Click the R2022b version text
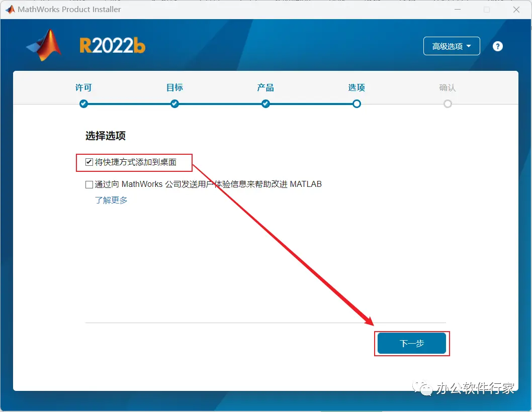The image size is (532, 412). pos(112,45)
